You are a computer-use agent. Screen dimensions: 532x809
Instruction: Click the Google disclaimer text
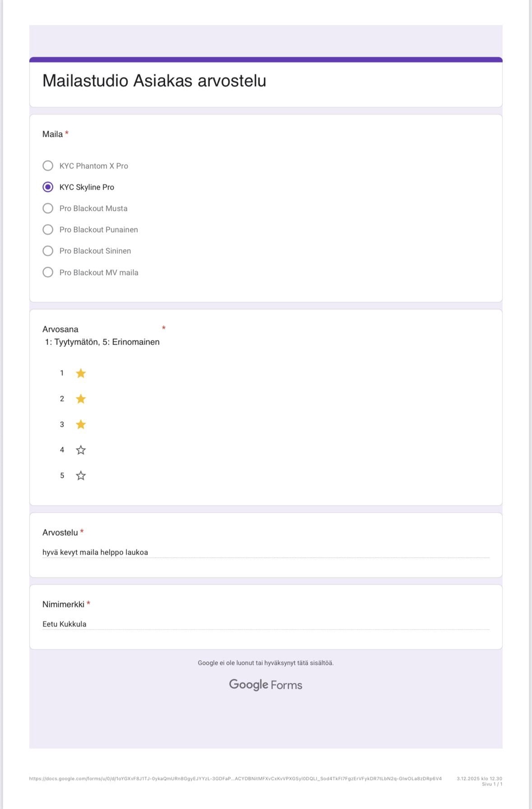265,663
